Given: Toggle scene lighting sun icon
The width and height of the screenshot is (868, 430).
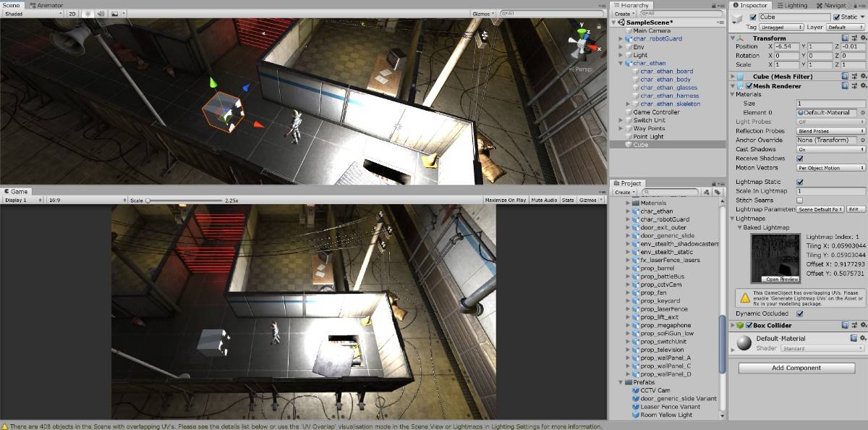Looking at the screenshot, I should click(88, 14).
